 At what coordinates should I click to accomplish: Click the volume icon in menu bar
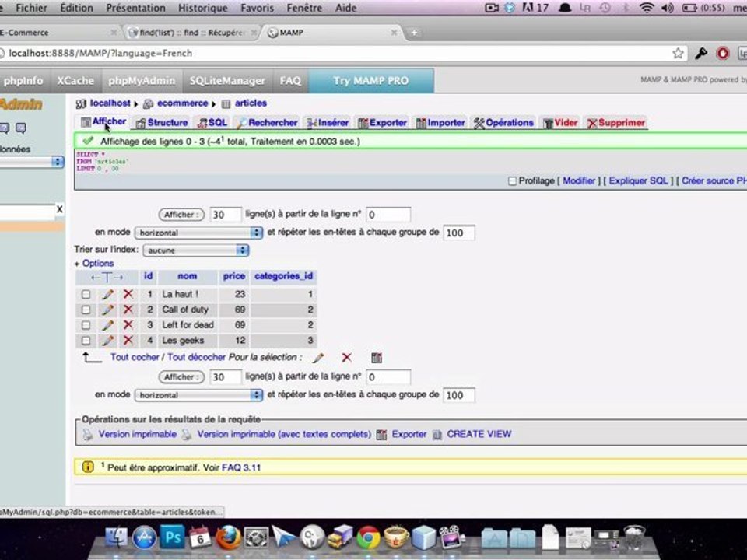pos(668,8)
